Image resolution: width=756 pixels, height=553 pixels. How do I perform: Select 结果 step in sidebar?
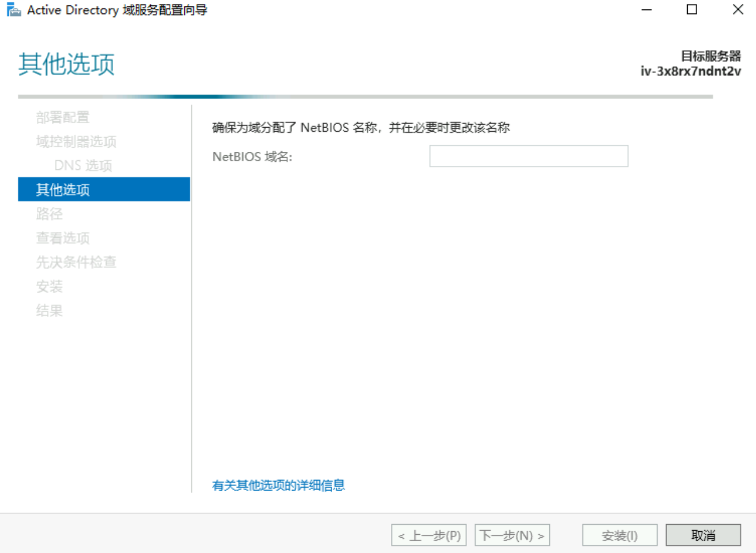[x=49, y=311]
